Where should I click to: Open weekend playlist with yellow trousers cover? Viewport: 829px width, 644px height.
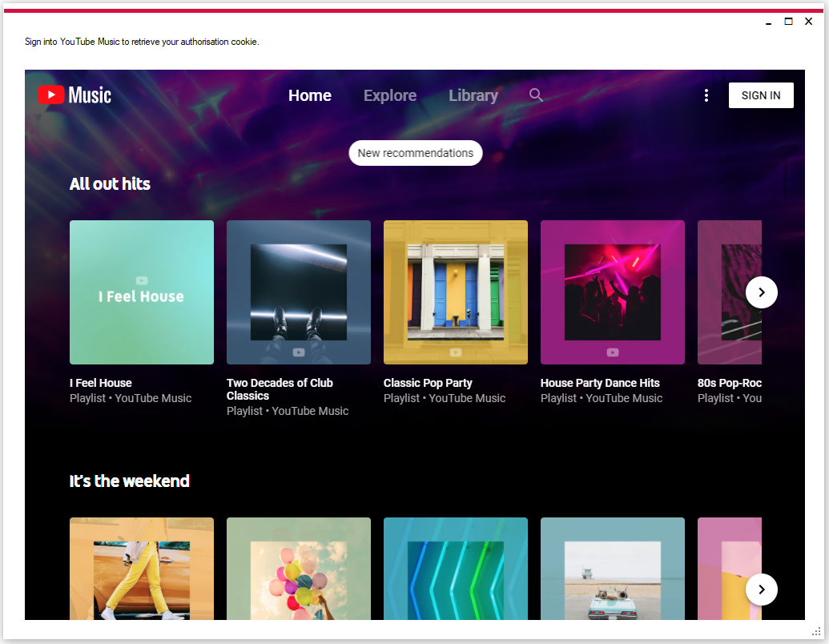[142, 569]
